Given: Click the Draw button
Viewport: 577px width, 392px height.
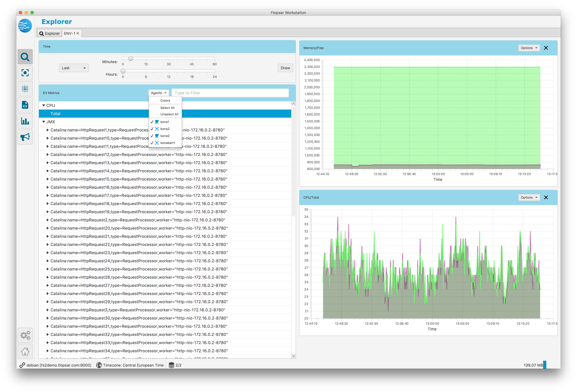Looking at the screenshot, I should click(x=285, y=68).
